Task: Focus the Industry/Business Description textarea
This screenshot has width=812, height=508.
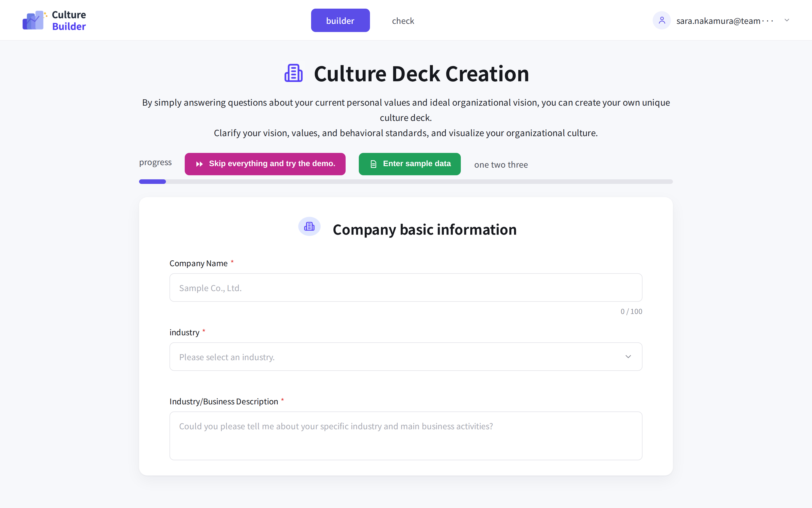Action: [x=406, y=435]
